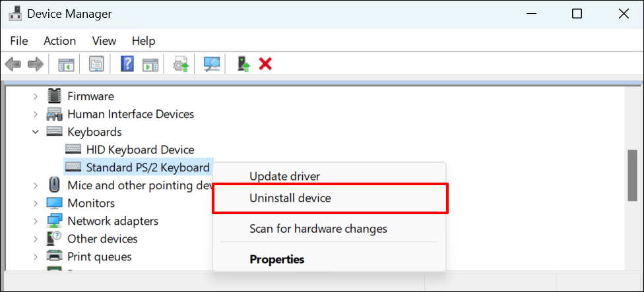Viewport: 644px width, 292px height.
Task: Collapse the Keyboards node
Action: click(36, 132)
